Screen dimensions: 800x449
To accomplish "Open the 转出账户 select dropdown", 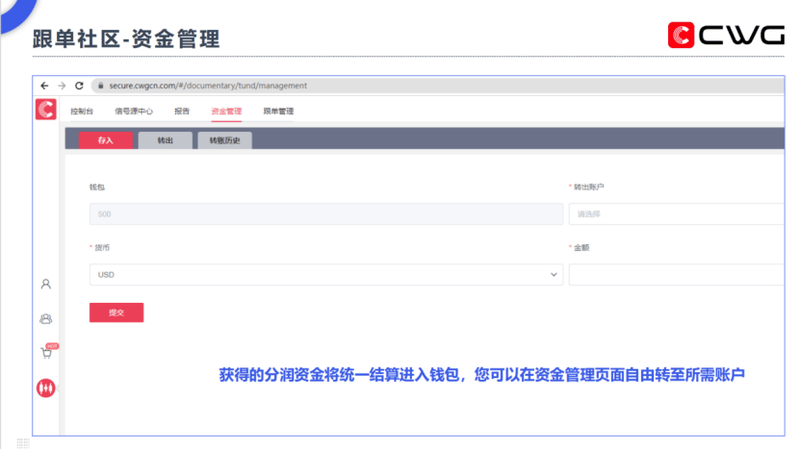I will (677, 214).
